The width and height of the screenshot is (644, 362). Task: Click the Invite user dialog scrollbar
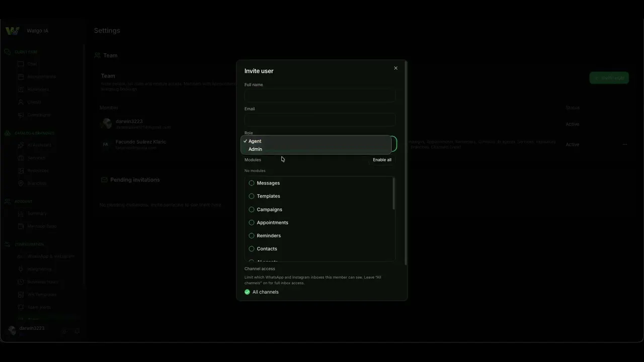(406, 163)
